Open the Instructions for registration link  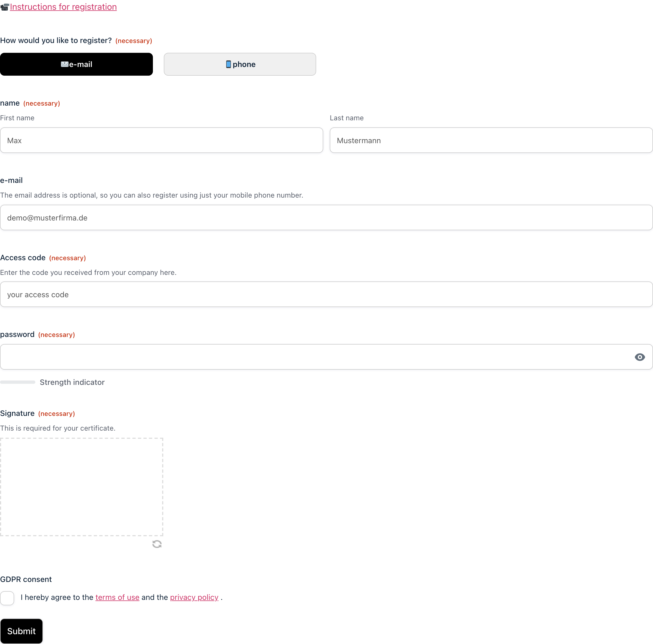(x=63, y=7)
